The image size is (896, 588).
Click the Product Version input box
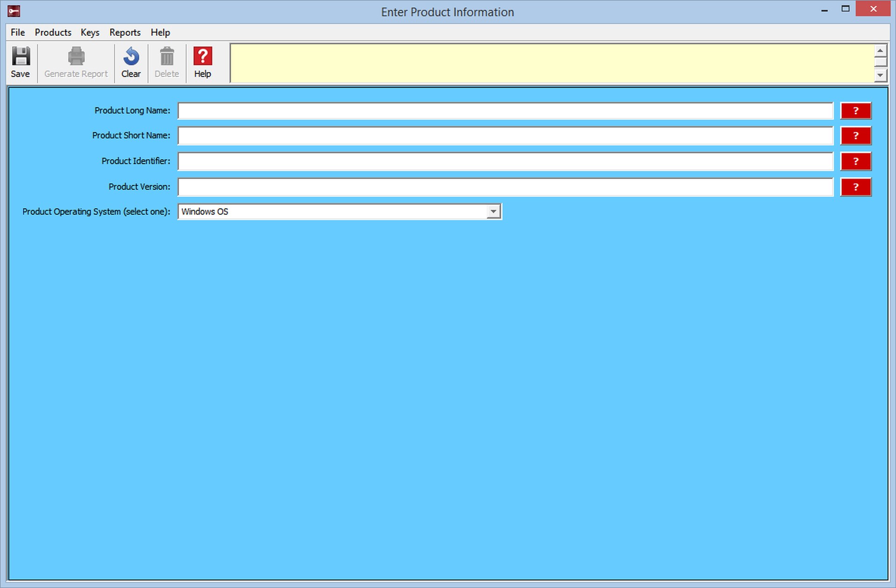[x=505, y=187]
